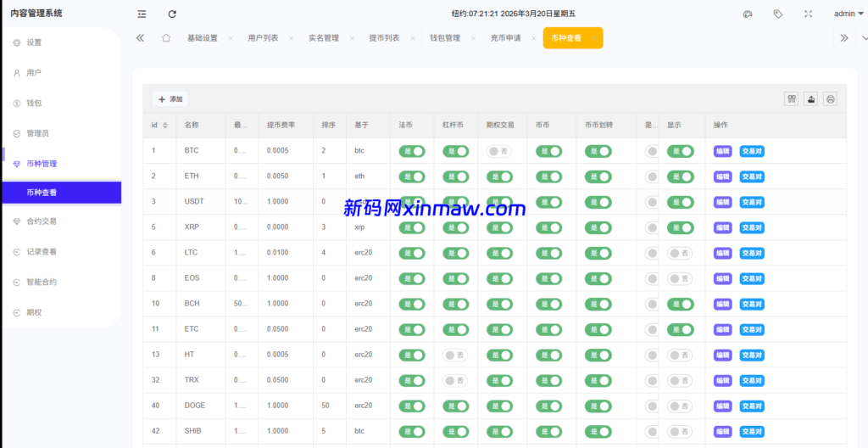Collapse 币种管理 sidebar menu
This screenshot has width=868, height=448.
click(x=61, y=164)
